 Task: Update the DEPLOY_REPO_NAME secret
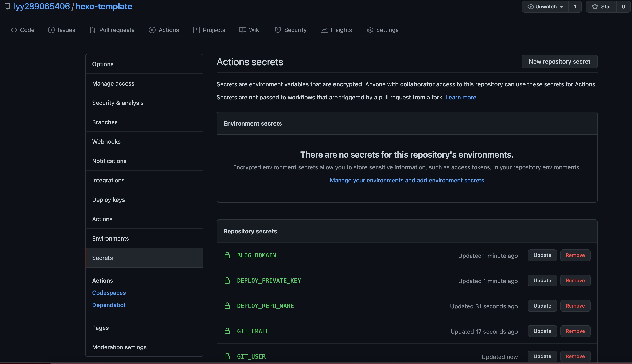(x=542, y=306)
